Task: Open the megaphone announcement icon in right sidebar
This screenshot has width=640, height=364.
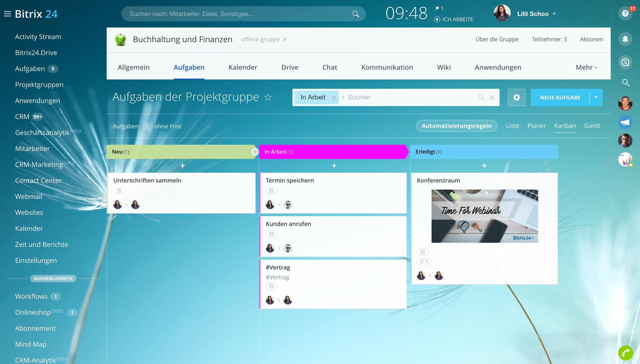Action: pos(625,122)
